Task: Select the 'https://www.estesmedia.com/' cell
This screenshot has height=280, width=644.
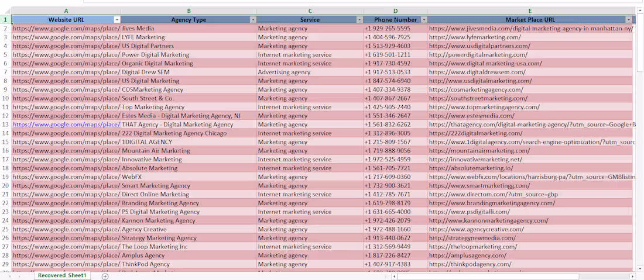Action: pyautogui.click(x=530, y=116)
